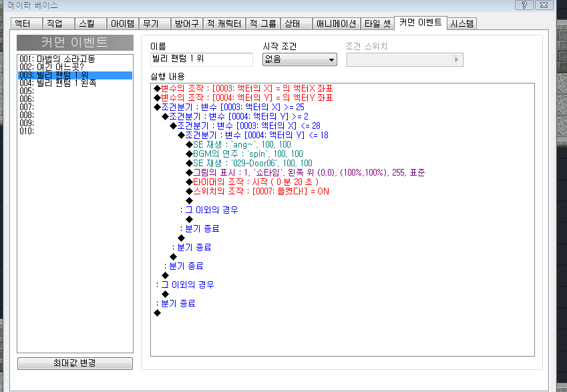Click the last empty diamond command line

[x=158, y=313]
